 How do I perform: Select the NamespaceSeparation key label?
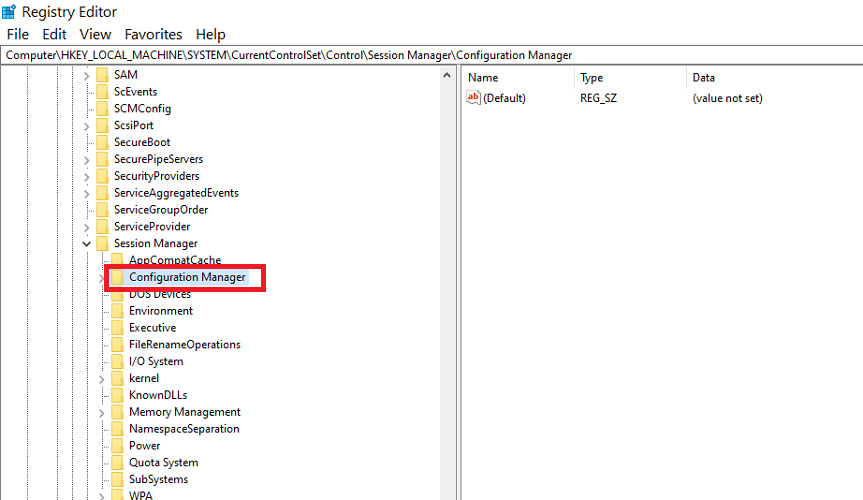coord(184,429)
